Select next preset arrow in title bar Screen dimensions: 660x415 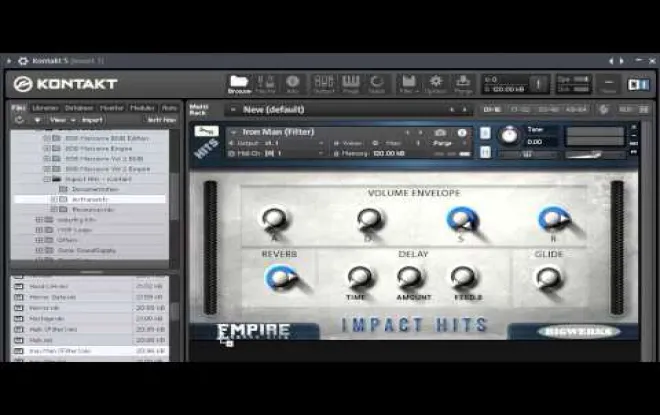622,61
